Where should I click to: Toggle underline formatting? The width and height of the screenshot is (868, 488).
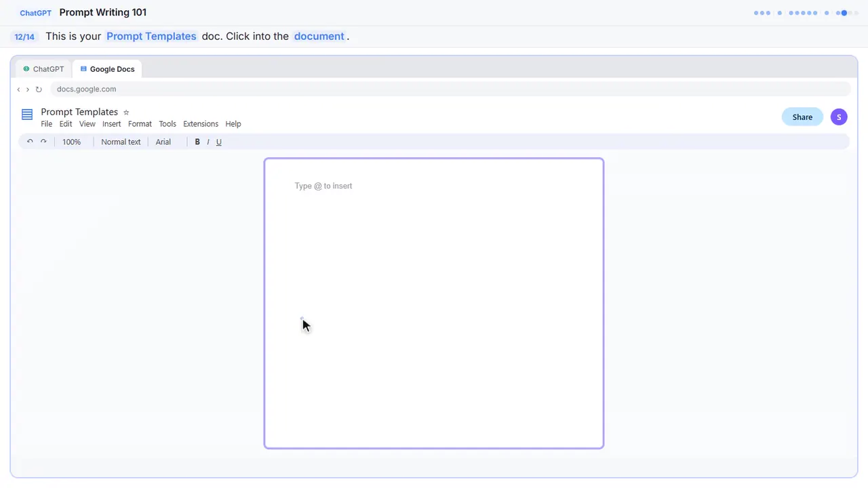219,142
